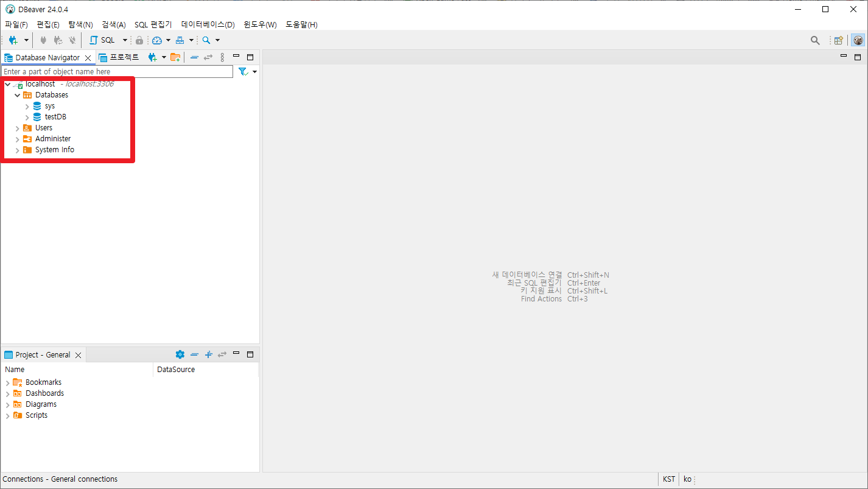Viewport: 868px width, 489px height.
Task: Open the SQL 편집기 menu
Action: coord(153,25)
